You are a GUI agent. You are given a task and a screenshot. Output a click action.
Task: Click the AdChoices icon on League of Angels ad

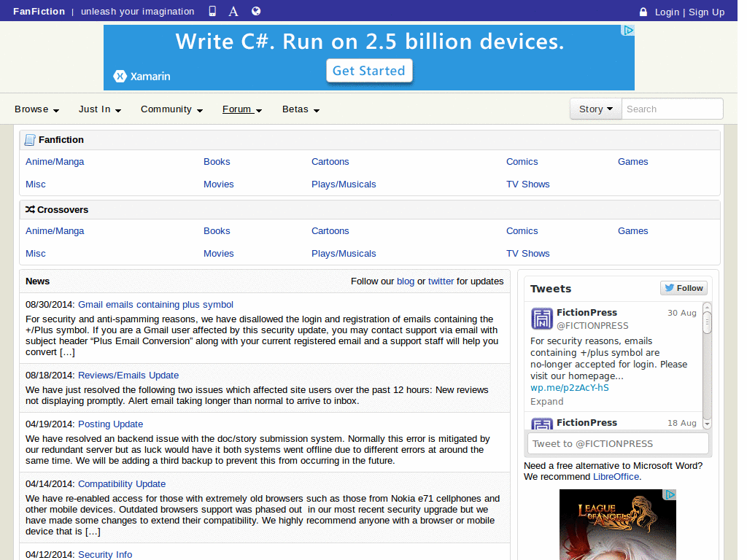pyautogui.click(x=670, y=495)
